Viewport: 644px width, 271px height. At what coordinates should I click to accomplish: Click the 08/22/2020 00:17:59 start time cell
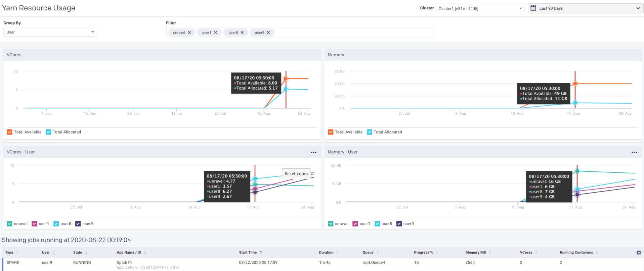258,263
